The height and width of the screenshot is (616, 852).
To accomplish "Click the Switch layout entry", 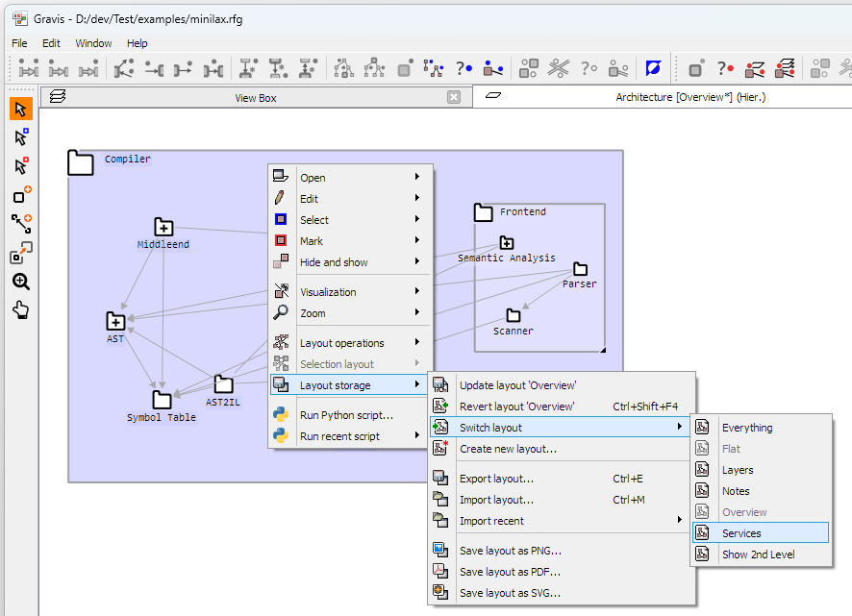I will coord(562,428).
